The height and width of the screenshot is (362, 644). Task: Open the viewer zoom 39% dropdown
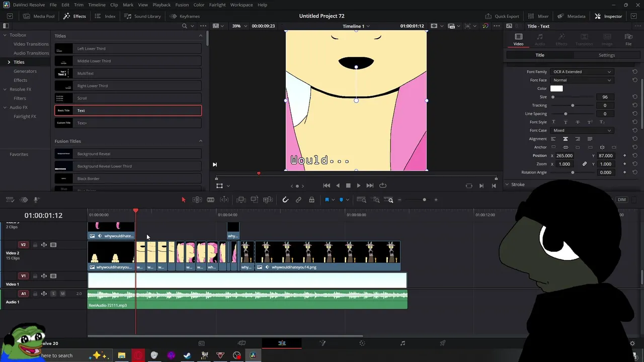click(239, 26)
